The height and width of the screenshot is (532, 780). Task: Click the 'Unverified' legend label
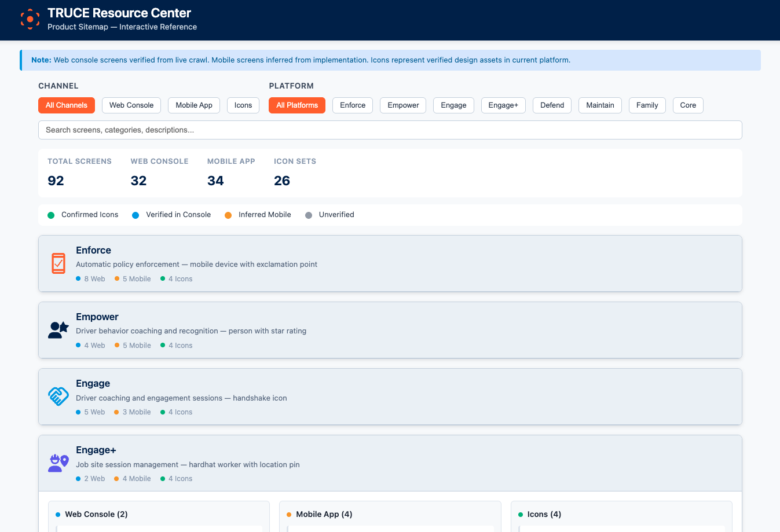336,215
